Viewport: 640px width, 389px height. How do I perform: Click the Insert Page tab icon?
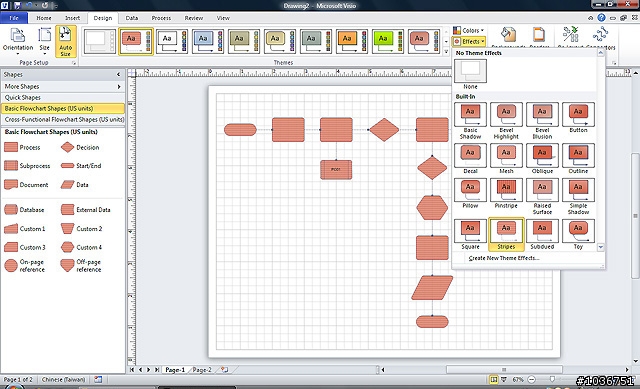pyautogui.click(x=224, y=370)
